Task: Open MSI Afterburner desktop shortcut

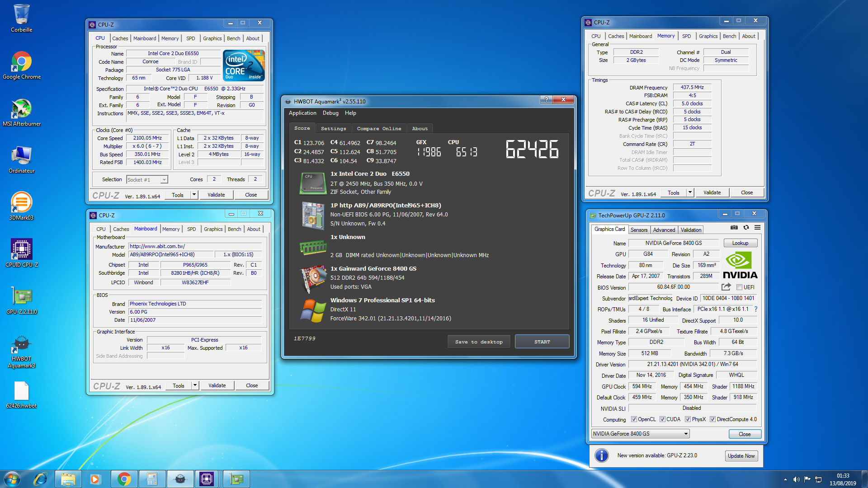Action: 21,112
